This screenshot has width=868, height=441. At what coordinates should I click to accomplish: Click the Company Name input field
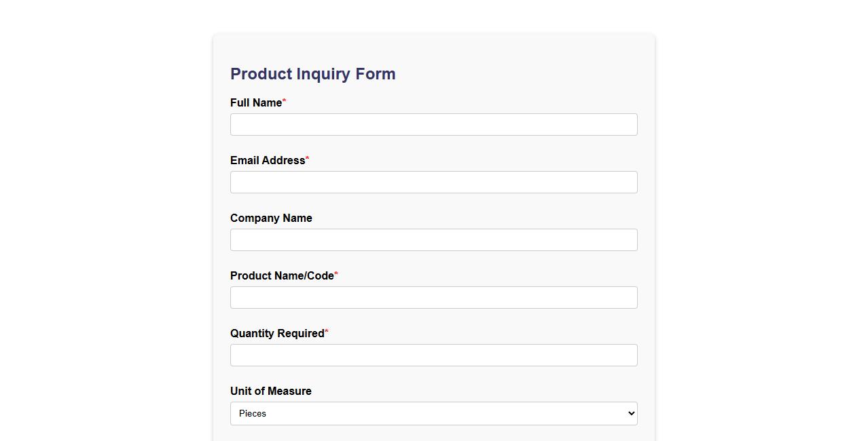click(x=433, y=239)
